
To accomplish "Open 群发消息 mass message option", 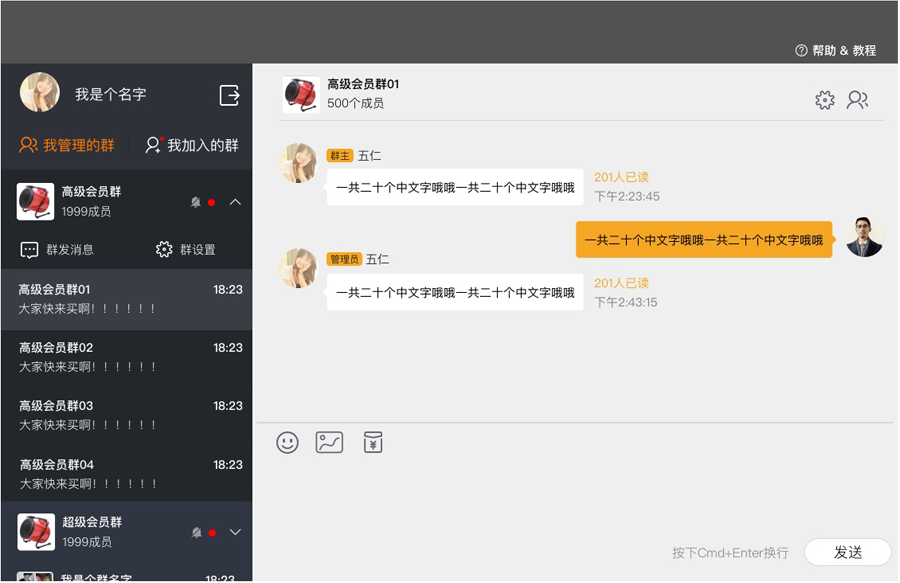I will (x=57, y=250).
